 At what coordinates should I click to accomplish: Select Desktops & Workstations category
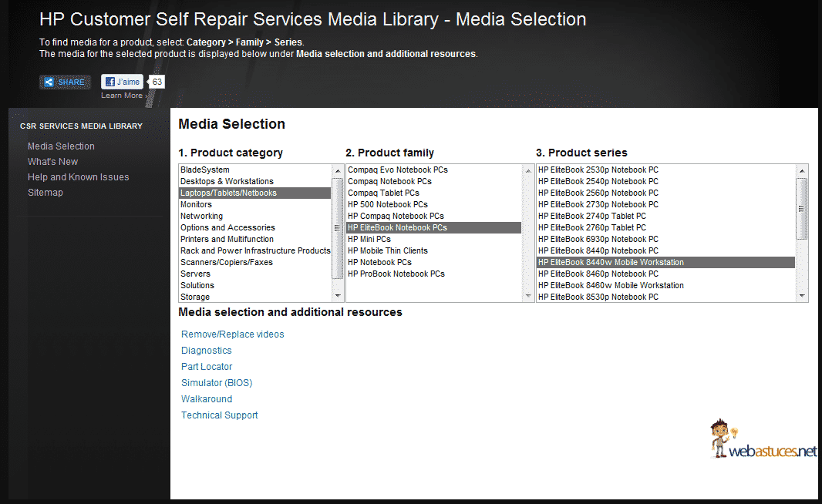254,181
